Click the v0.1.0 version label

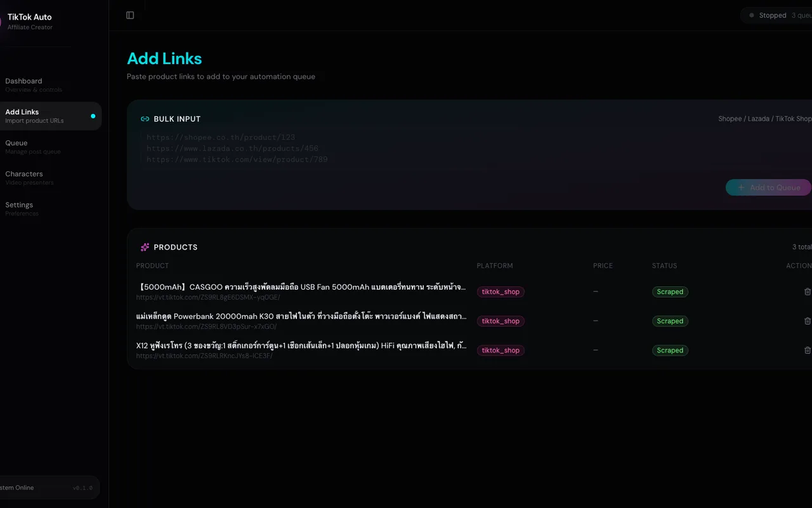[82, 488]
